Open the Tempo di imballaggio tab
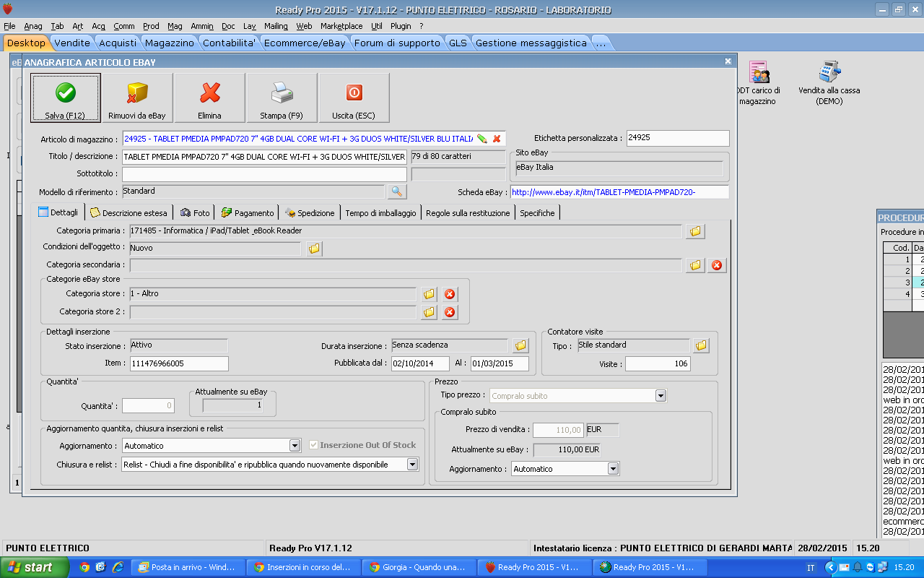924x578 pixels. coord(380,213)
